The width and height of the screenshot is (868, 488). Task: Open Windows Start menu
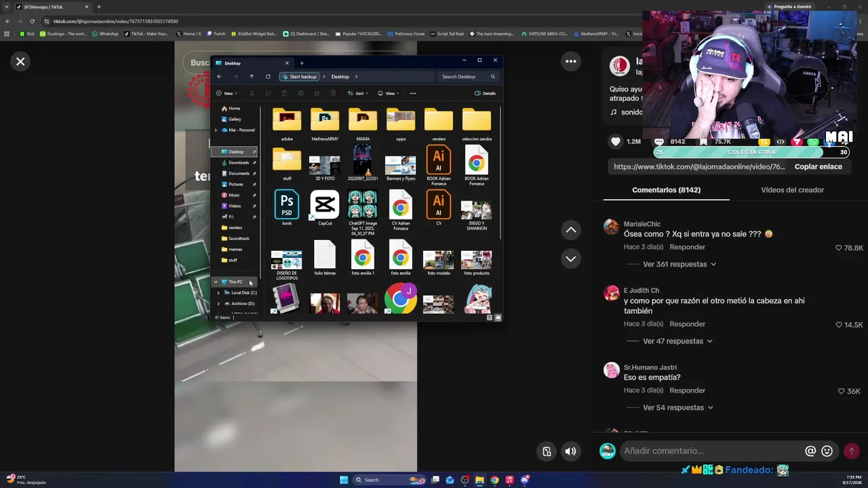point(344,480)
